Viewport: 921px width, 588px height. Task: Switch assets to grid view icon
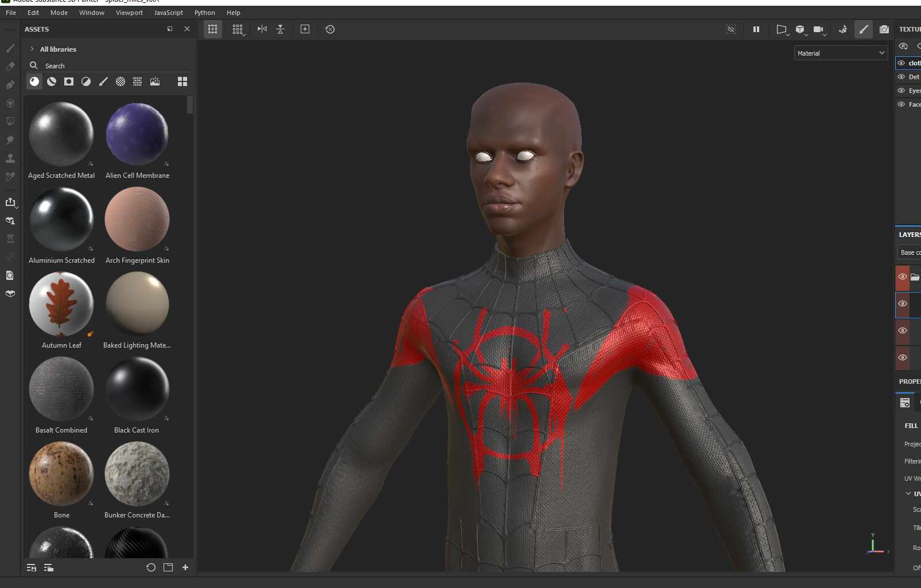(x=182, y=81)
